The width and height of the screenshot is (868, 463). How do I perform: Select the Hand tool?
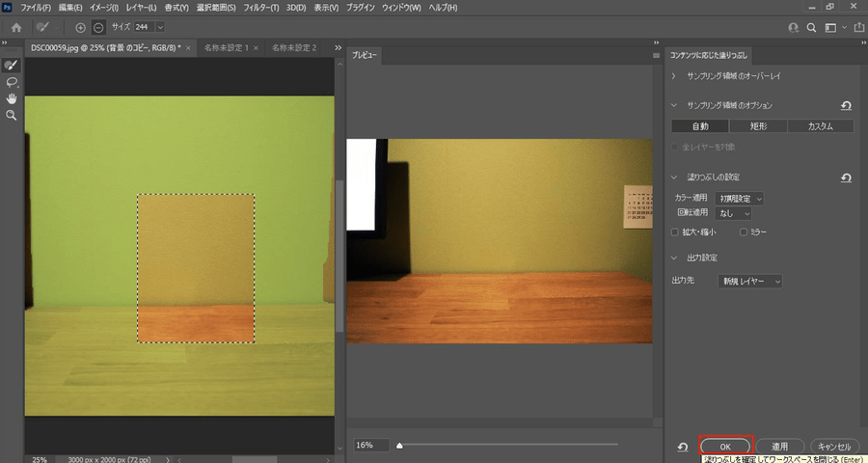12,98
